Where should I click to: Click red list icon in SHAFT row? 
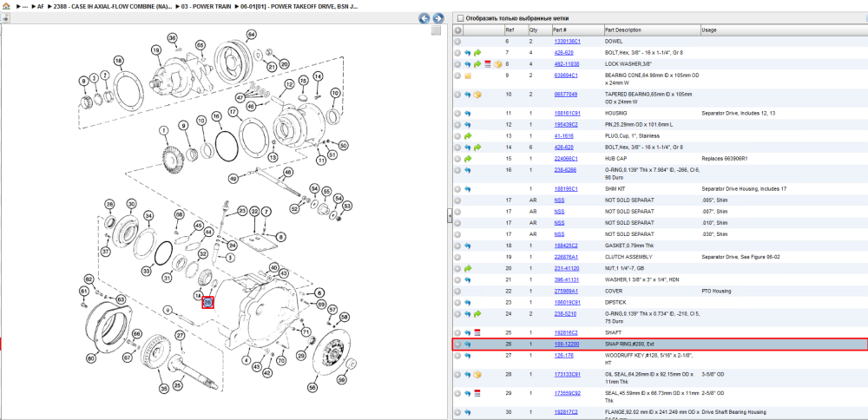[477, 332]
